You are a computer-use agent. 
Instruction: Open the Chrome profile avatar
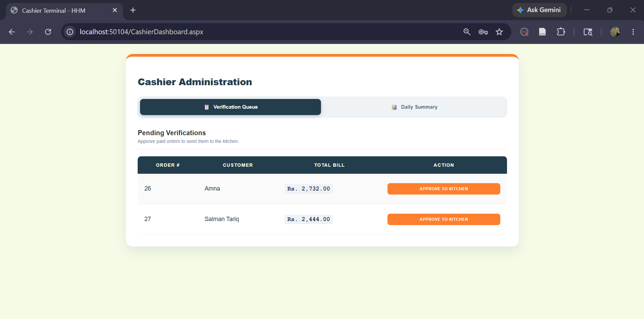(615, 32)
